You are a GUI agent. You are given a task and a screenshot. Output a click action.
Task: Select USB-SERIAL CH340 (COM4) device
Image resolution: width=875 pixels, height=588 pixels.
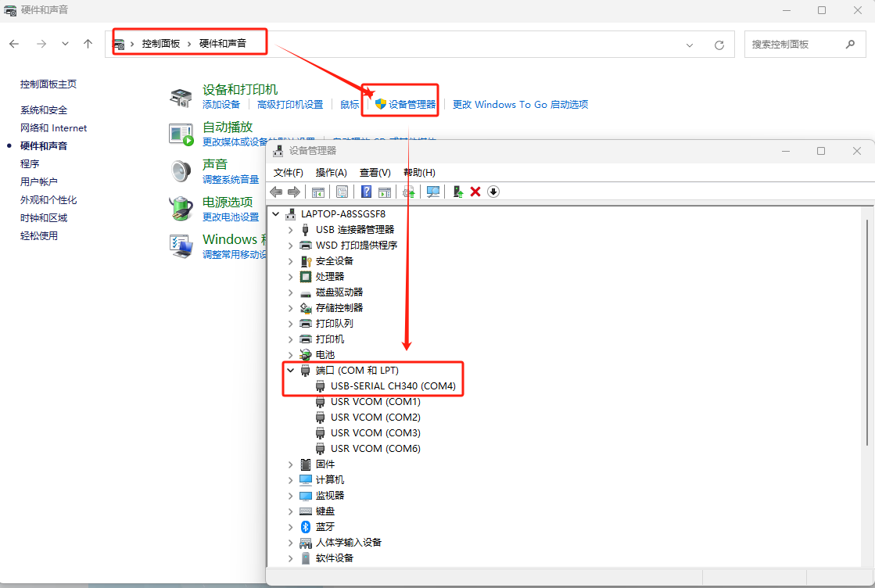393,386
